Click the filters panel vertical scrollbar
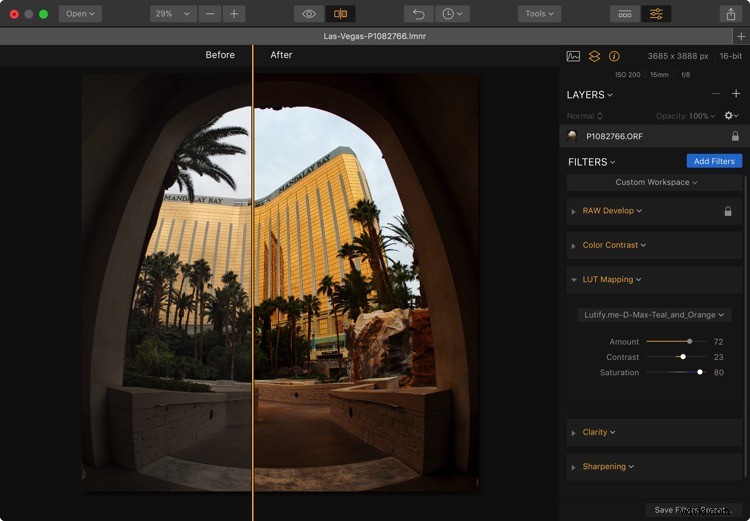This screenshot has height=521, width=750. coord(746,325)
